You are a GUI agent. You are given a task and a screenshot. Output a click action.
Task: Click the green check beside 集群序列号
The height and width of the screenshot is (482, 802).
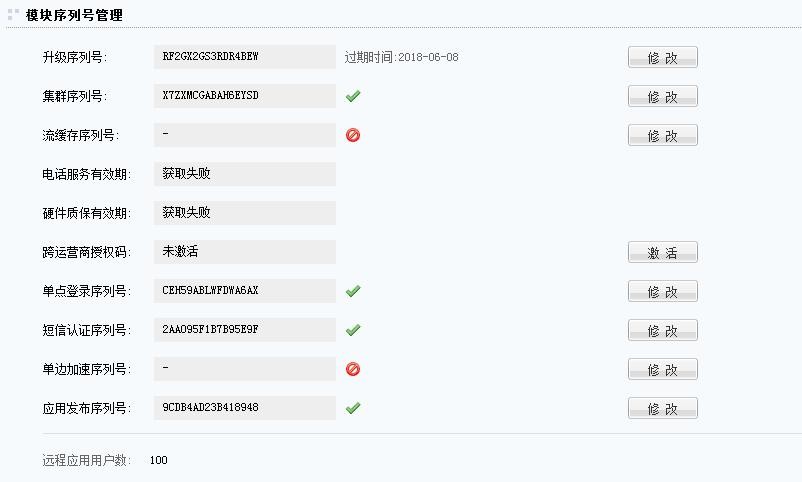[352, 96]
